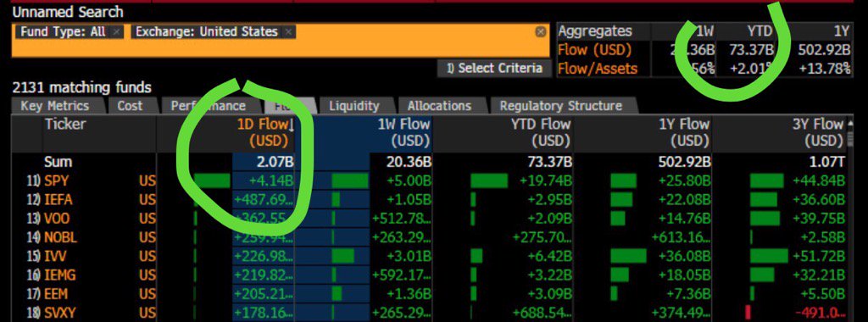868x322 pixels.
Task: Open the Cost tab
Action: (x=130, y=106)
